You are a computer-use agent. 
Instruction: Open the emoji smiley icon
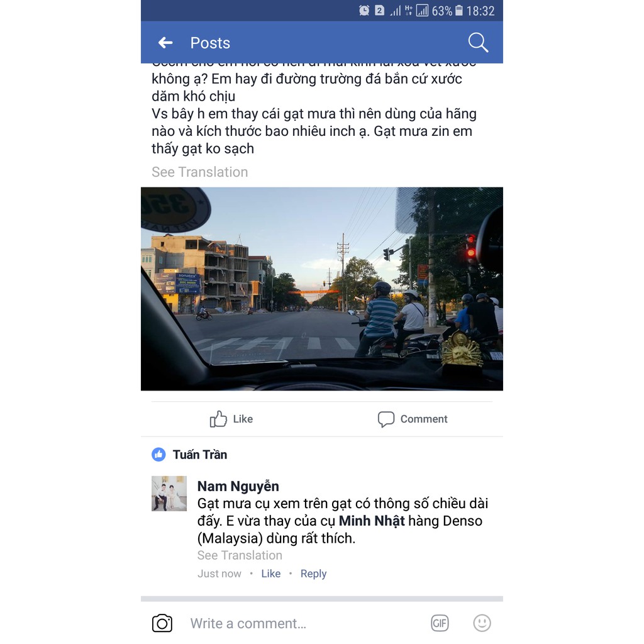(x=482, y=623)
